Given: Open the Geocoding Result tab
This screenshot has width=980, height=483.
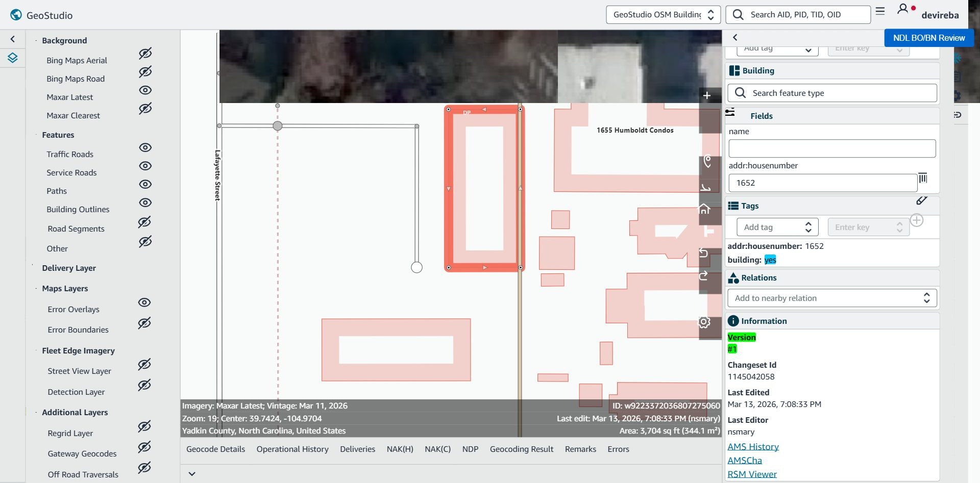Looking at the screenshot, I should click(522, 449).
